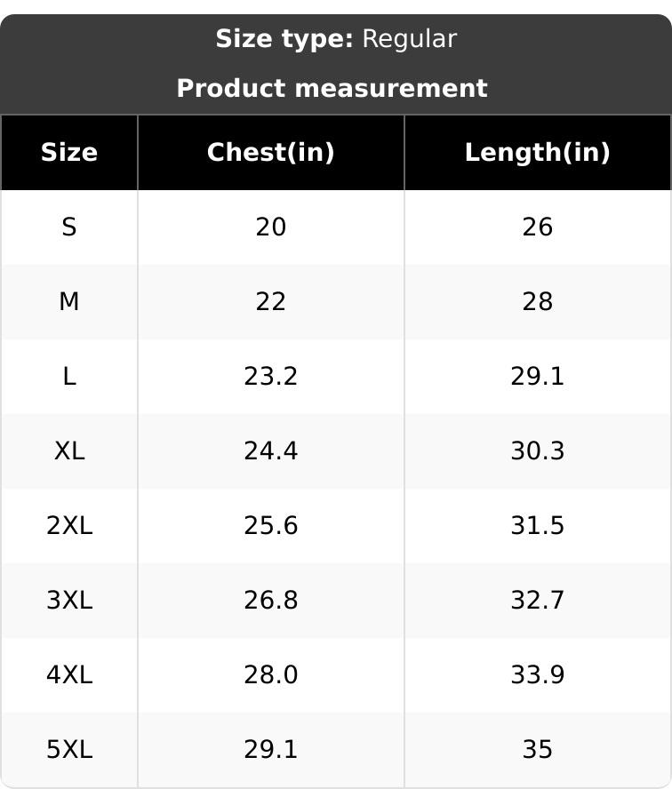672x789 pixels.
Task: Click the length value 28 for size M
Action: point(537,302)
